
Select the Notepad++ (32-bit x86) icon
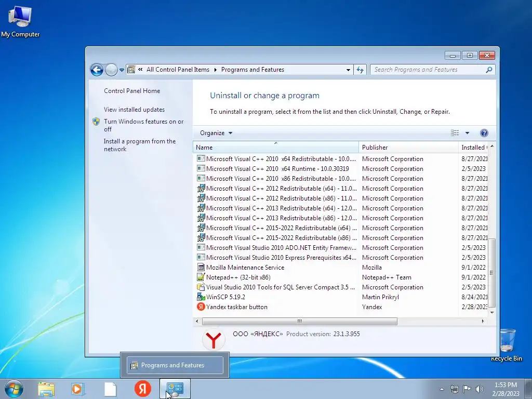[201, 277]
